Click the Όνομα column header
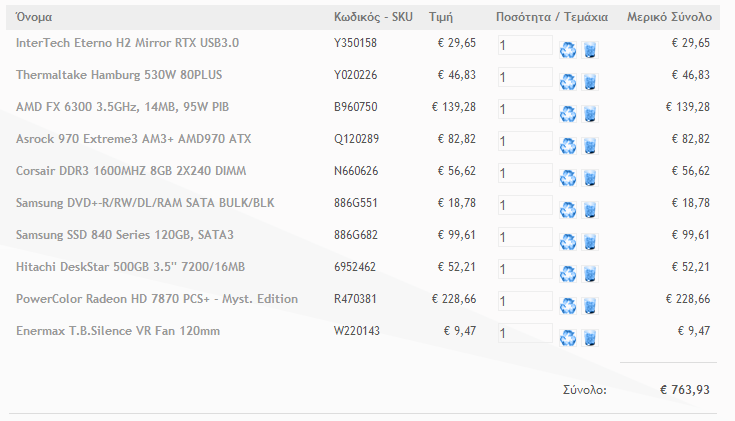This screenshot has width=735, height=421. click(34, 17)
